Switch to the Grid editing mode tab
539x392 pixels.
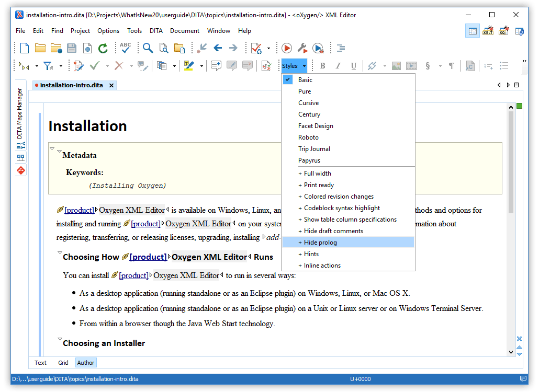(x=63, y=363)
